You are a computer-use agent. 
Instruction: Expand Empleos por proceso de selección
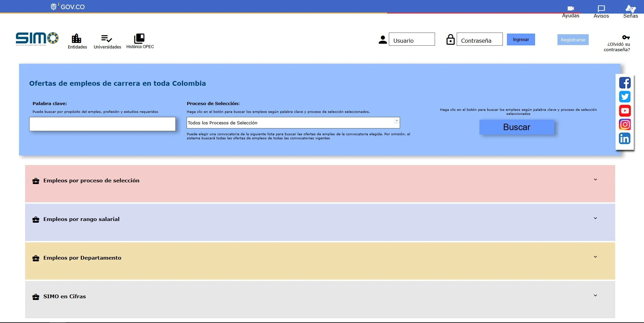[595, 180]
